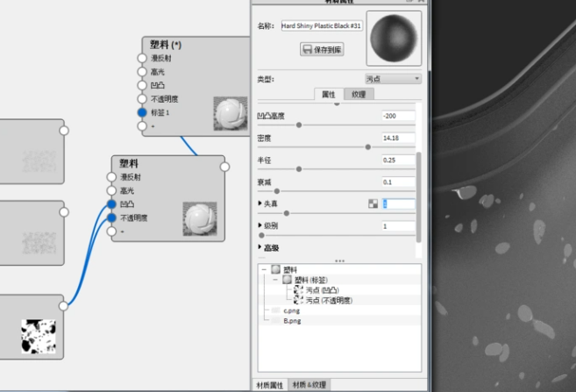Click the disk icon on 保存到库 button
The image size is (576, 392).
[307, 50]
